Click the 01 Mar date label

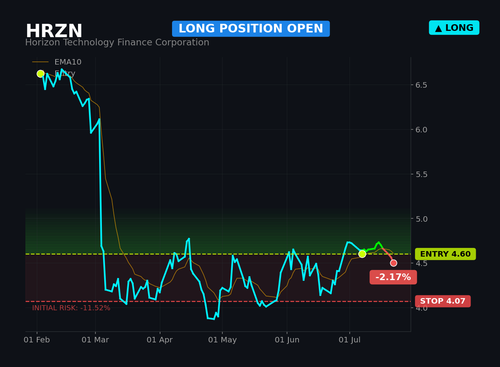95,340
